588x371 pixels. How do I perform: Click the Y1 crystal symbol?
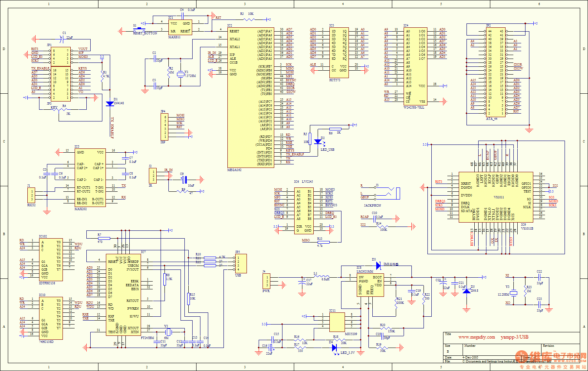pos(180,75)
